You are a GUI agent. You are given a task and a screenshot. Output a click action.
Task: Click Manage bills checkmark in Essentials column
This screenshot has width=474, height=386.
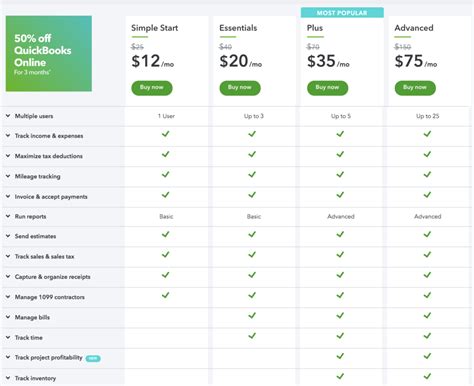[x=252, y=315]
